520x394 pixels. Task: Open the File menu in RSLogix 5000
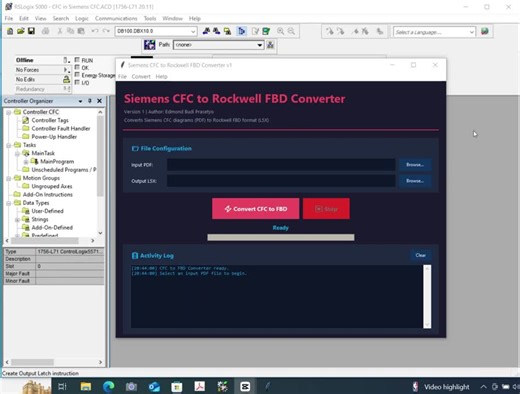click(x=9, y=18)
